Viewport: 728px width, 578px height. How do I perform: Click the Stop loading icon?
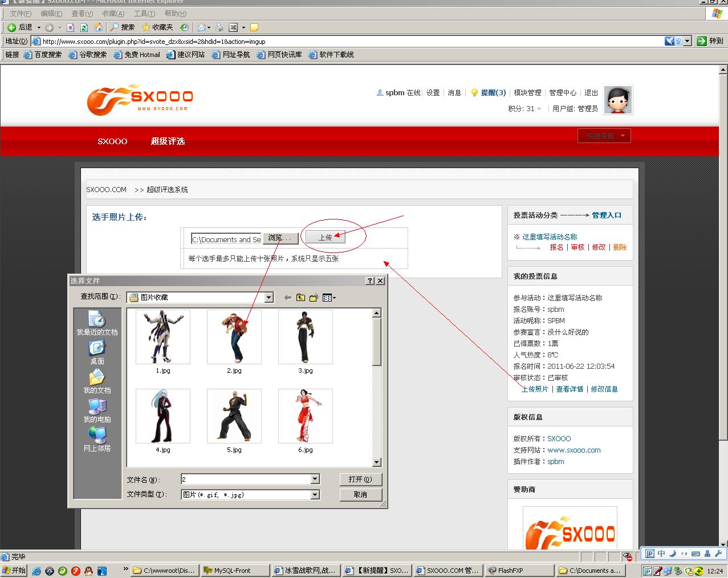point(70,27)
